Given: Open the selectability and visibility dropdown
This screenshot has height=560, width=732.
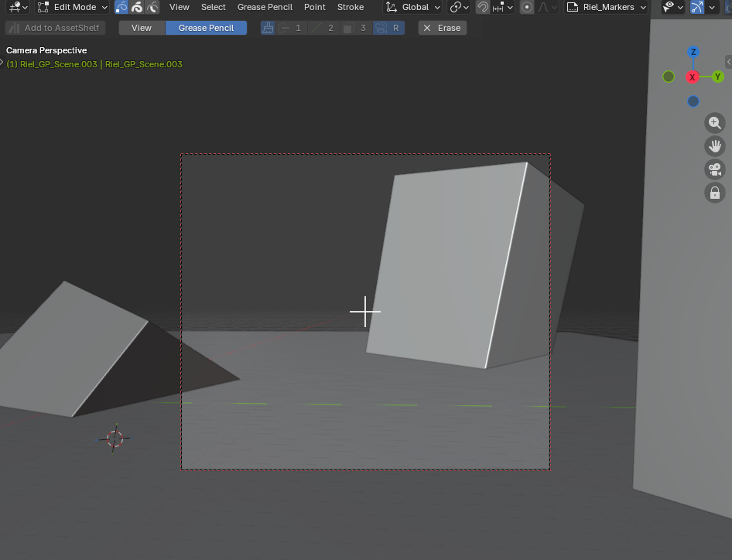Looking at the screenshot, I should click(x=673, y=7).
